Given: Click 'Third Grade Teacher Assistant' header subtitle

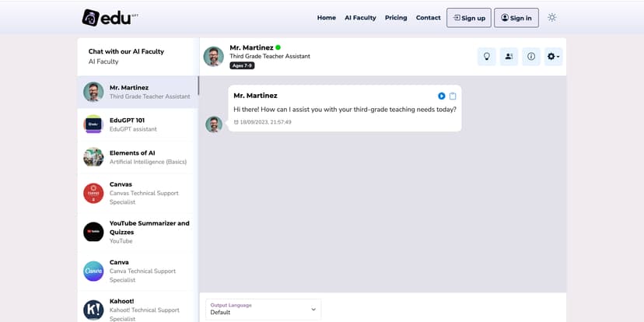Looking at the screenshot, I should (270, 56).
